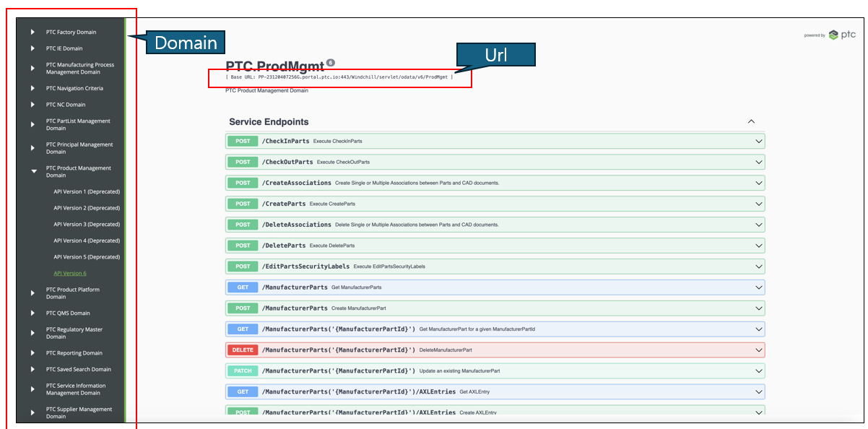The width and height of the screenshot is (868, 429).
Task: Click the /CreateParts endpoint path
Action: coord(284,204)
